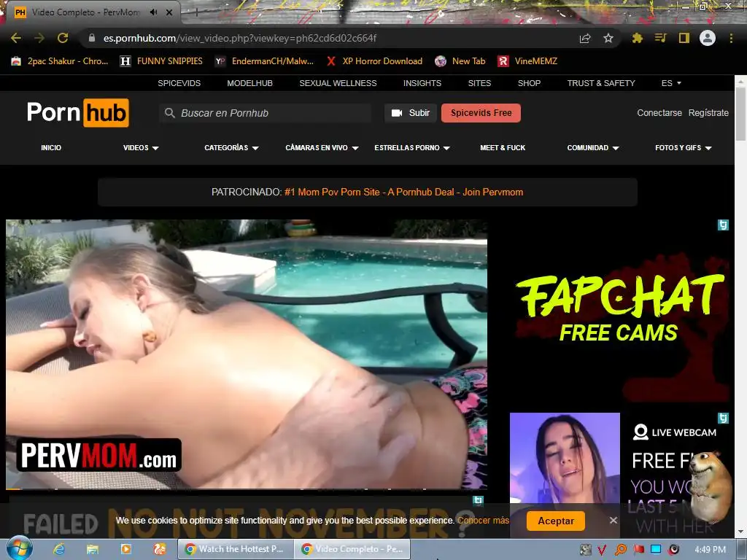Image resolution: width=747 pixels, height=560 pixels.
Task: Click the red flag tray icon
Action: tap(638, 550)
